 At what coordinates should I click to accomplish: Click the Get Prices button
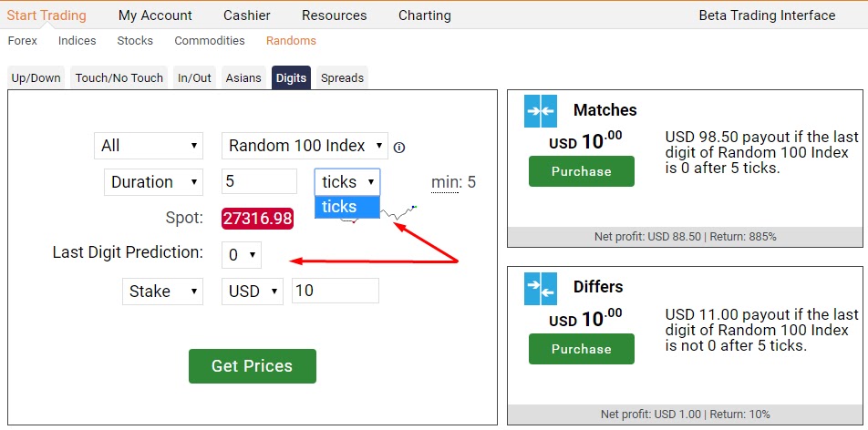click(x=253, y=366)
